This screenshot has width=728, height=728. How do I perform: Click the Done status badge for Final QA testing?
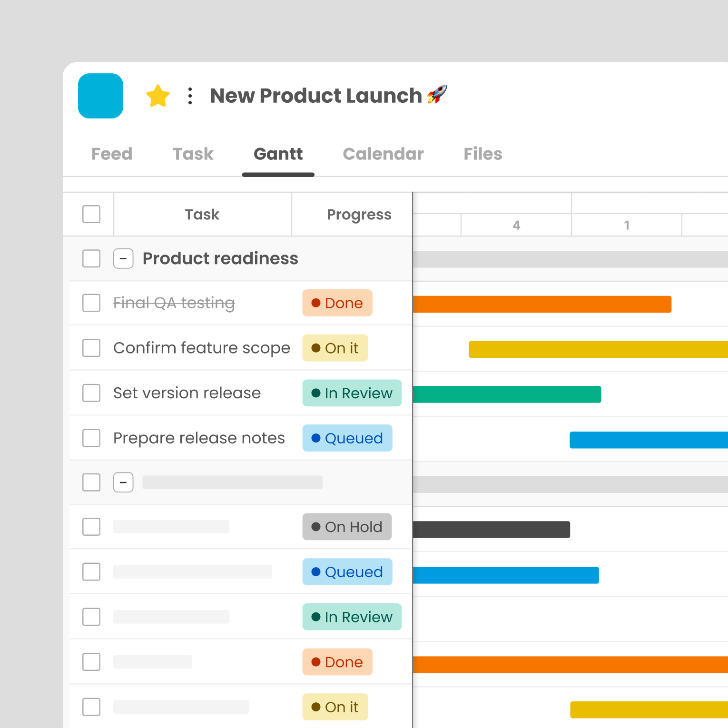[x=337, y=303]
